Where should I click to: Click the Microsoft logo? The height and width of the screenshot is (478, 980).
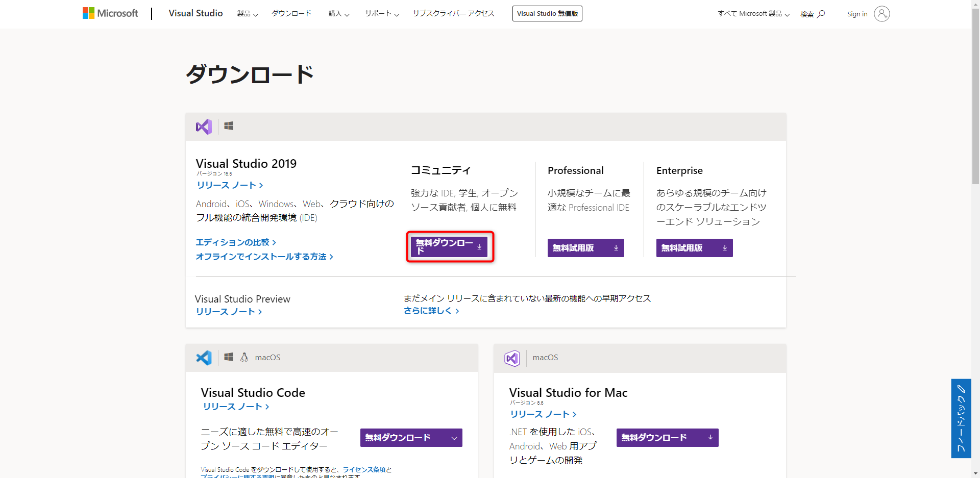(110, 13)
